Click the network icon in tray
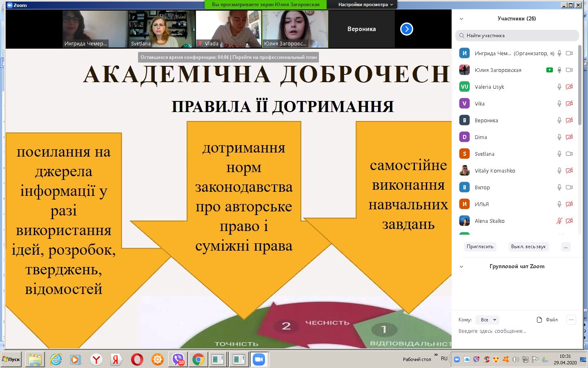 (x=526, y=359)
